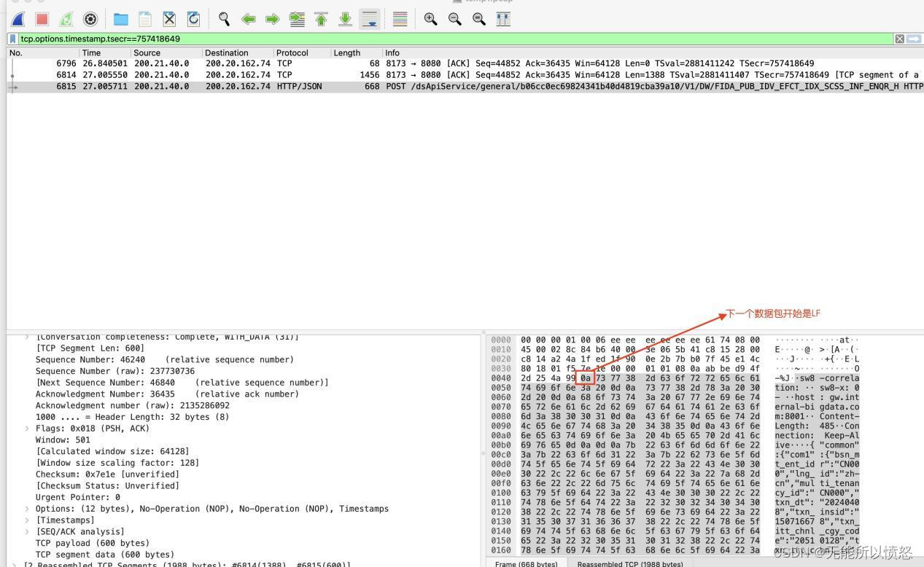Viewport: 924px width, 567px height.
Task: Open Find Packet with the magnifier icon
Action: pyautogui.click(x=224, y=20)
